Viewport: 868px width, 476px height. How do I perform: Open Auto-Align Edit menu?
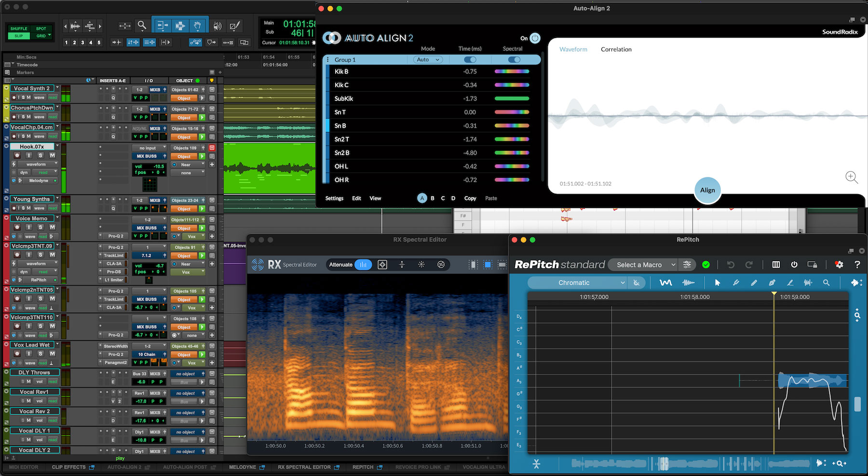point(356,198)
